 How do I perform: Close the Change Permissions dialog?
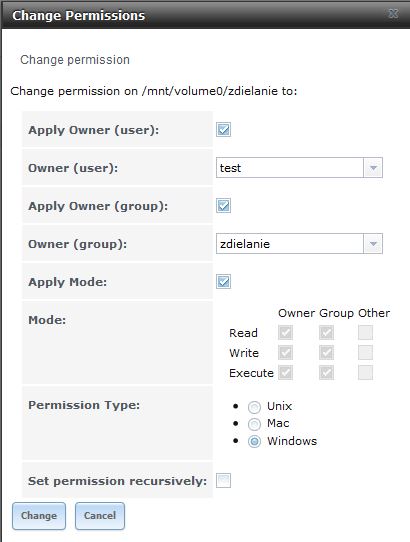(x=393, y=13)
